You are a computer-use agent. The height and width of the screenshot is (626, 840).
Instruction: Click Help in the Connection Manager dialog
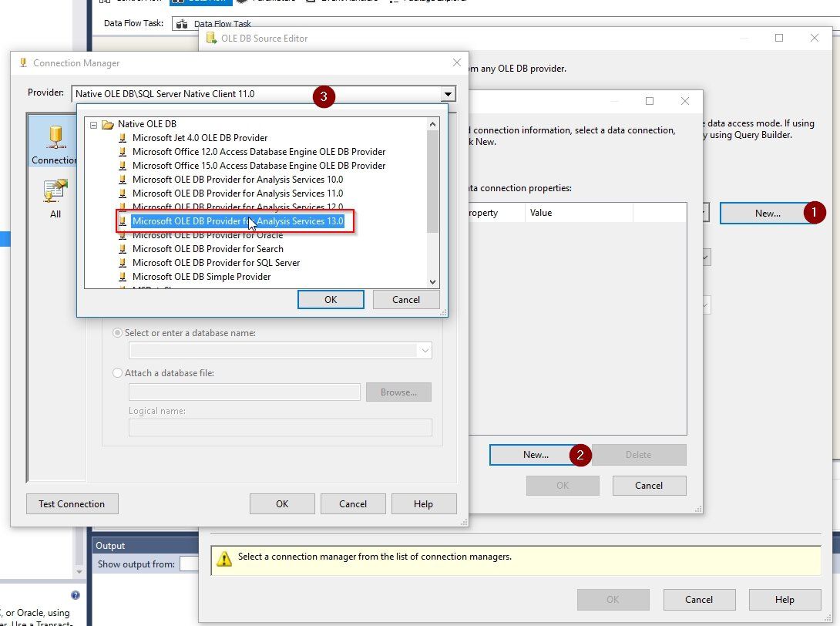coord(423,503)
